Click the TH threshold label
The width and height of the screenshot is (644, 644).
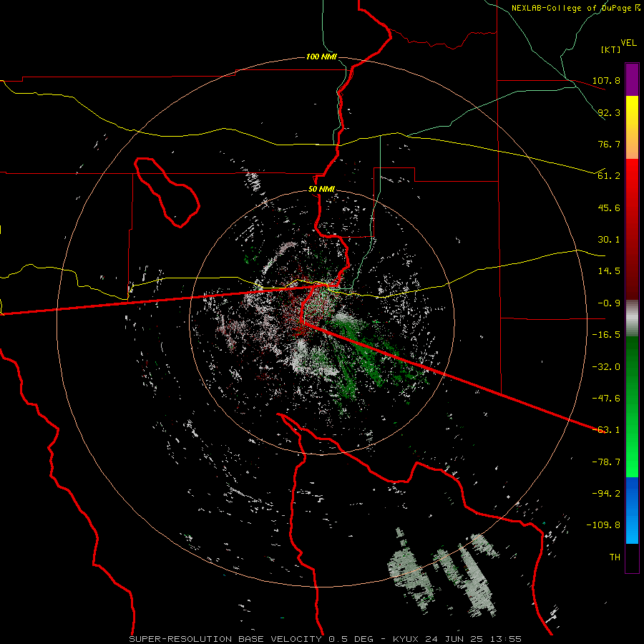pyautogui.click(x=615, y=557)
